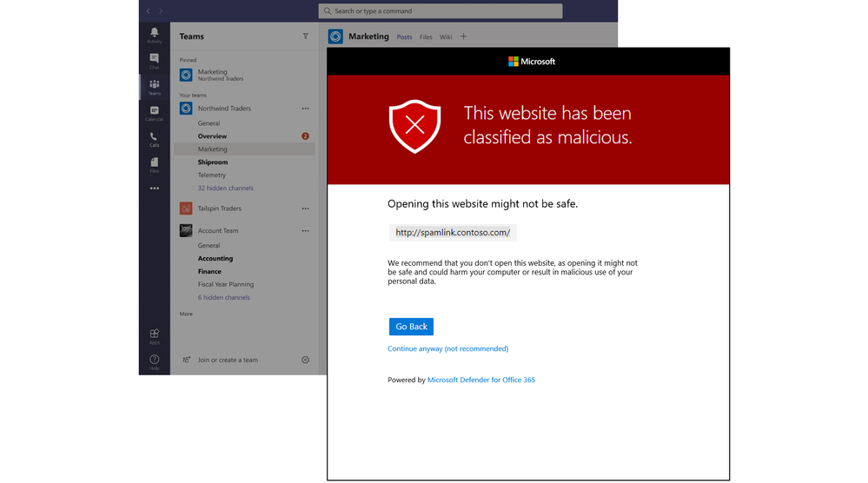Select Account Team name
The height and width of the screenshot is (483, 868).
pyautogui.click(x=218, y=231)
